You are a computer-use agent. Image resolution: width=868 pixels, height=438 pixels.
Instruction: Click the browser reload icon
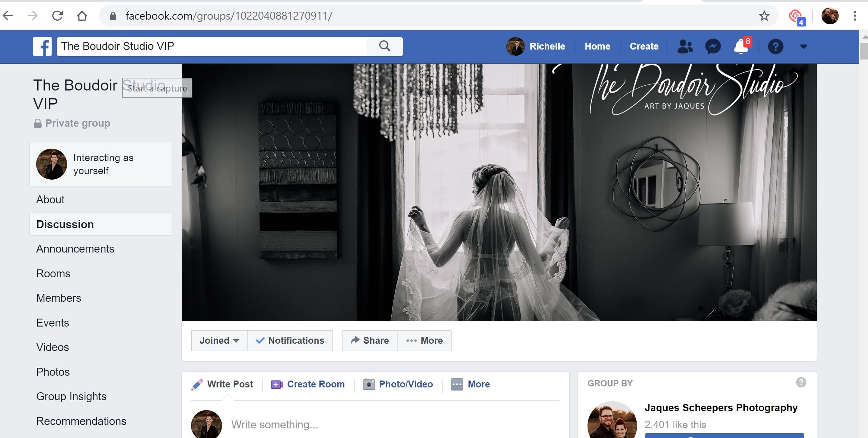click(x=57, y=16)
